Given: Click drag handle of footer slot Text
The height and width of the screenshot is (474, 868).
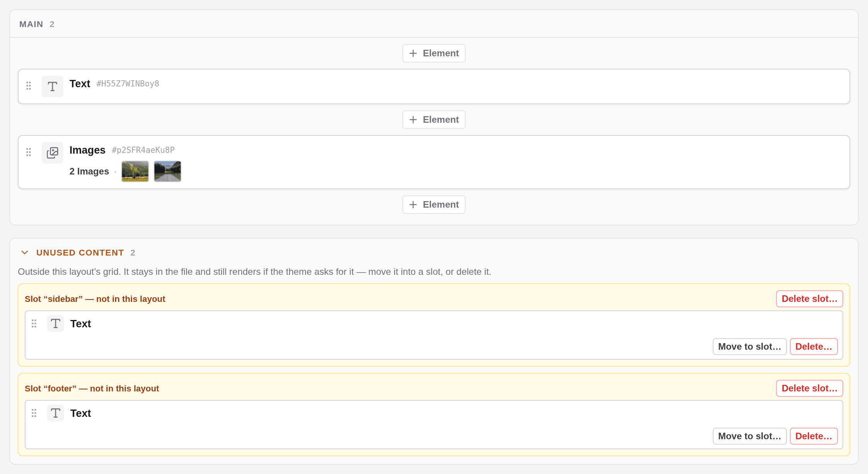Looking at the screenshot, I should [34, 413].
